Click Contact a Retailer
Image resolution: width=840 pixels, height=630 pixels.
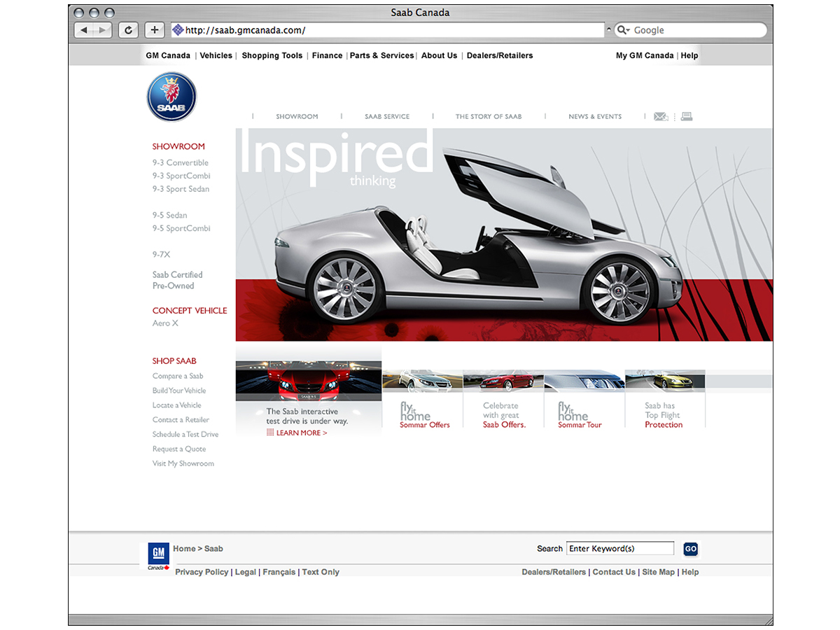pyautogui.click(x=181, y=421)
